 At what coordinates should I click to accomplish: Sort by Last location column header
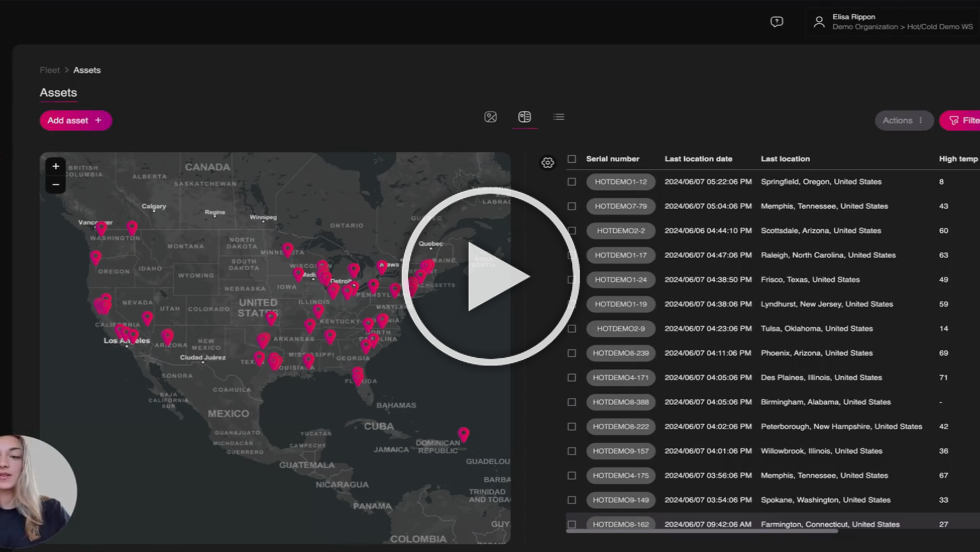[785, 159]
